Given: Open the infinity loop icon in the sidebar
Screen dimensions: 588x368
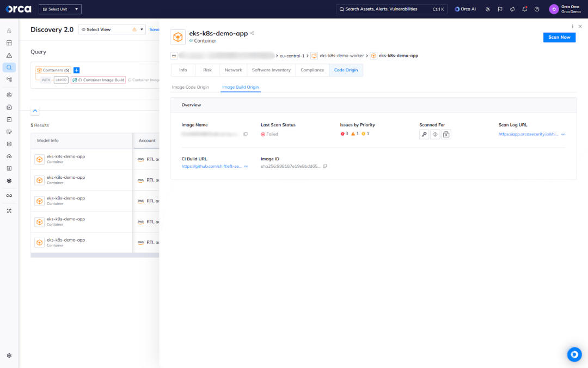Looking at the screenshot, I should point(9,196).
